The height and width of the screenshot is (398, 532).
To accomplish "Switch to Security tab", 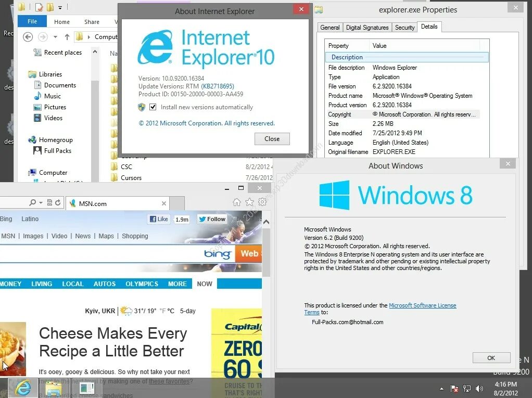I will (404, 28).
